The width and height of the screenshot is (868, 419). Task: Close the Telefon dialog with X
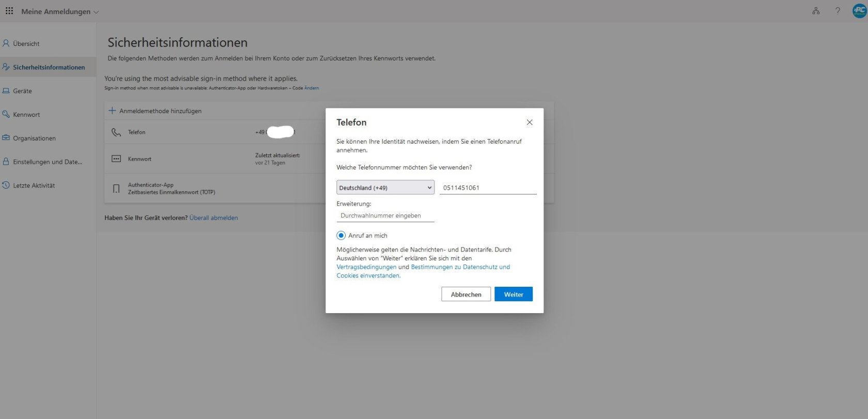(x=529, y=122)
